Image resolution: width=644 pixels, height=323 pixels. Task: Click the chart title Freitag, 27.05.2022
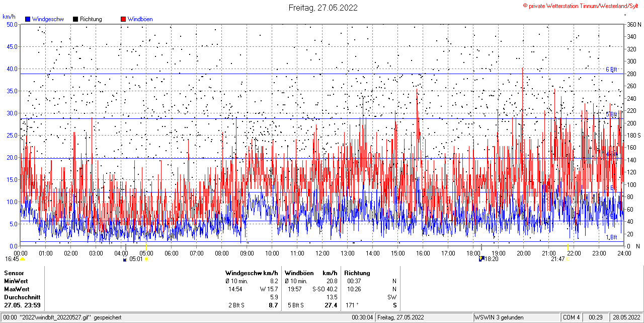[323, 8]
